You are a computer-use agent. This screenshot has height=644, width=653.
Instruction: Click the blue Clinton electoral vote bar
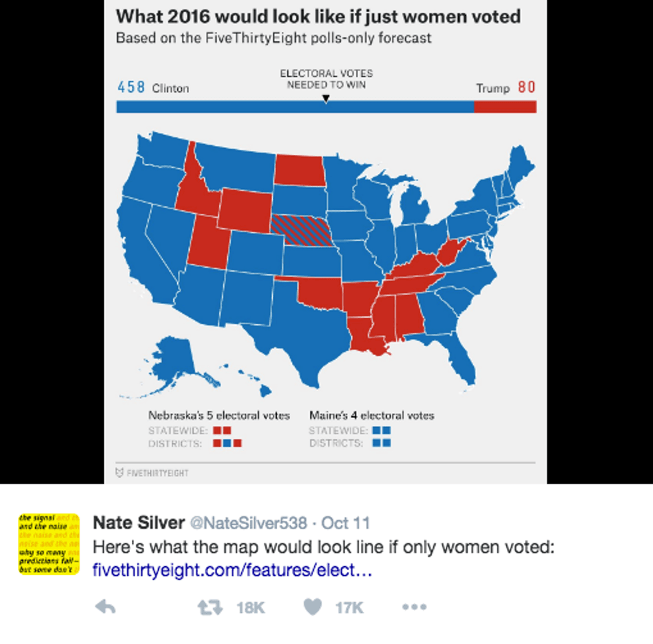(295, 107)
